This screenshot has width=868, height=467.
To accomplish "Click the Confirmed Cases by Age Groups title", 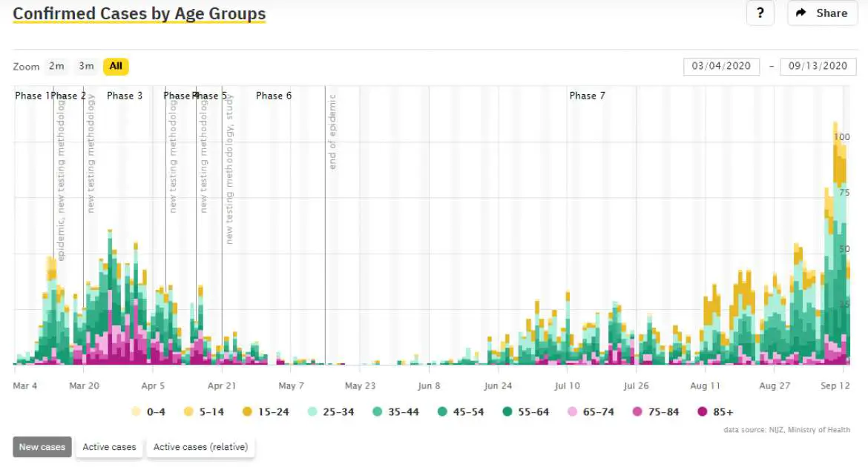I will (139, 14).
